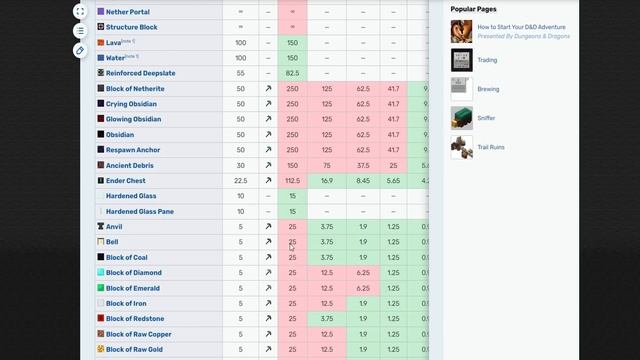Open the Hardened Glass Pane link
The height and width of the screenshot is (360, 640).
click(x=140, y=211)
